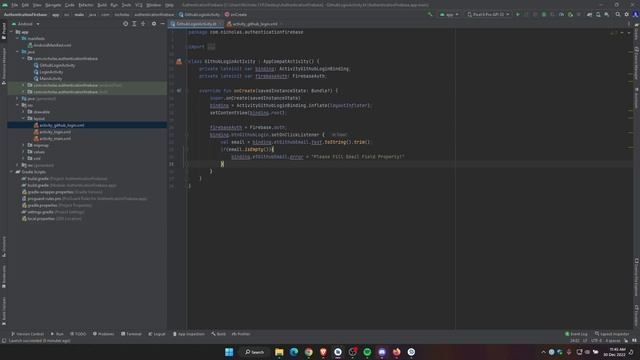This screenshot has width=640, height=360.
Task: Toggle the App Inspection tool window
Action: pyautogui.click(x=189, y=334)
